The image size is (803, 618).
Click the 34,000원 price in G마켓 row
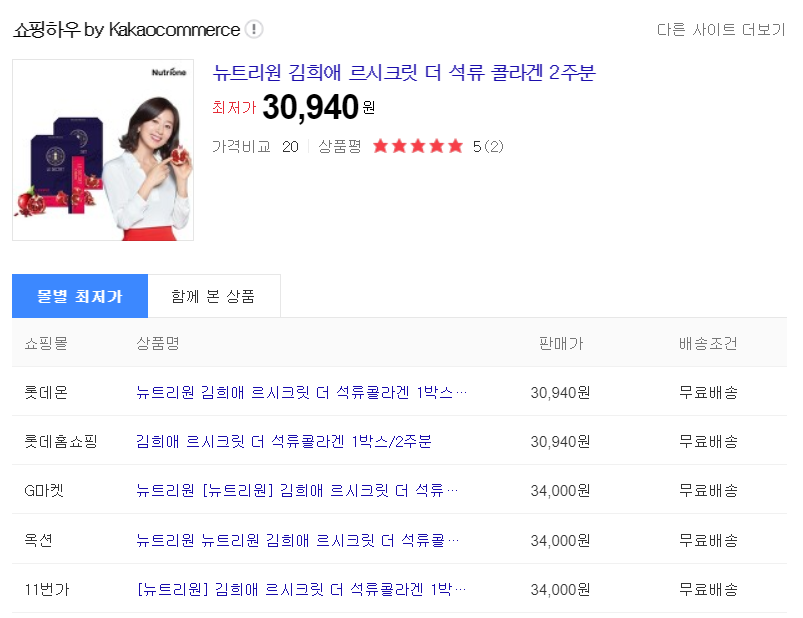tap(560, 491)
